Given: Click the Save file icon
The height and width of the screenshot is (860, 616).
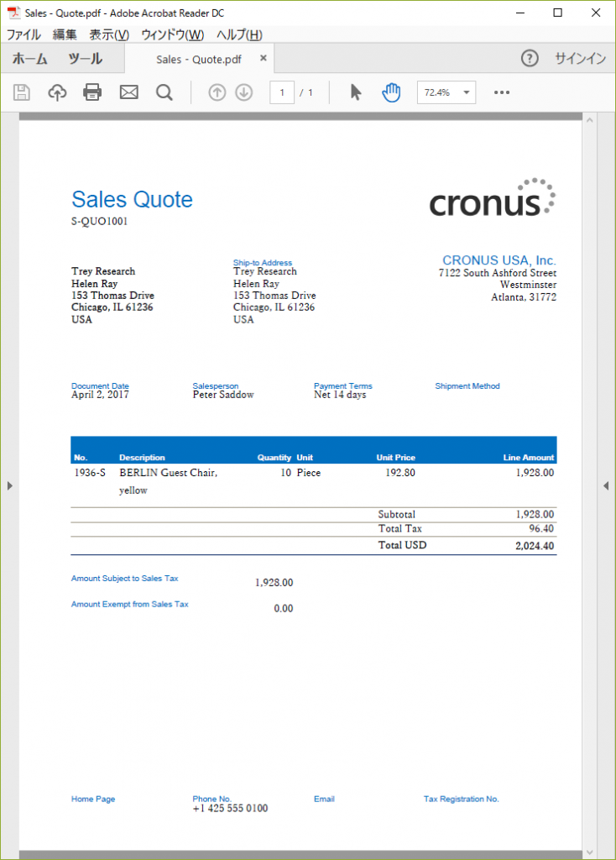Looking at the screenshot, I should coord(21,92).
